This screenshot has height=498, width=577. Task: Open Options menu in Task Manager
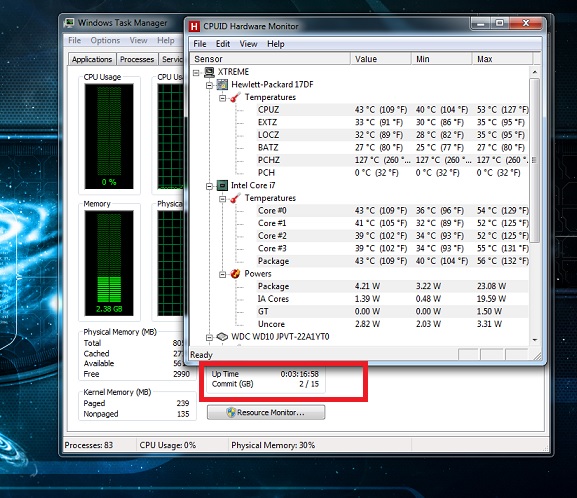[105, 40]
